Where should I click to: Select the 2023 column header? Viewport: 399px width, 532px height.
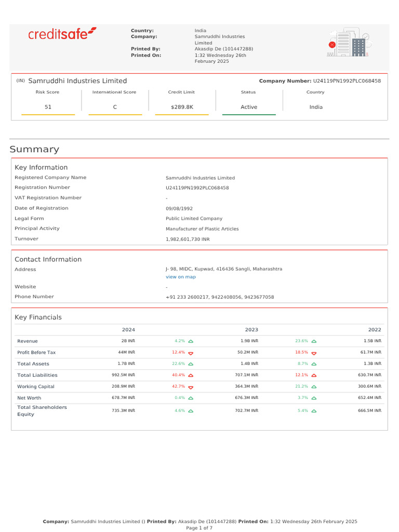coord(251,329)
